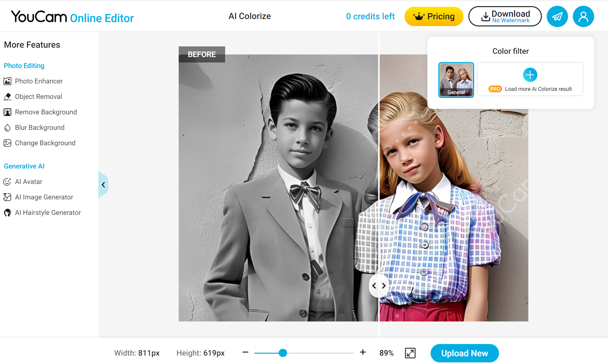Click the zoom slider handle
Screen dimensions: 608x364
(x=283, y=353)
